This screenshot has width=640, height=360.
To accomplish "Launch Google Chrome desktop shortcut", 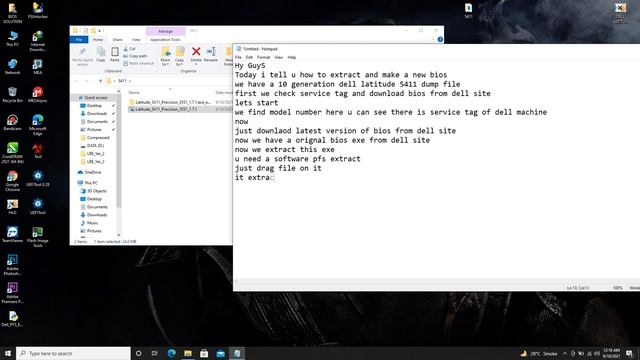I will click(x=12, y=181).
